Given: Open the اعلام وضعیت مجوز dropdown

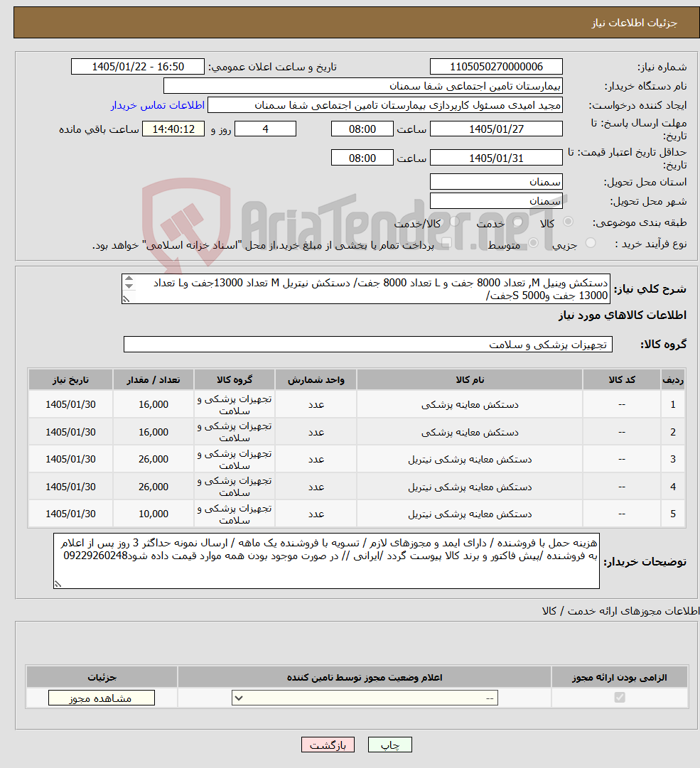Looking at the screenshot, I should click(365, 698).
